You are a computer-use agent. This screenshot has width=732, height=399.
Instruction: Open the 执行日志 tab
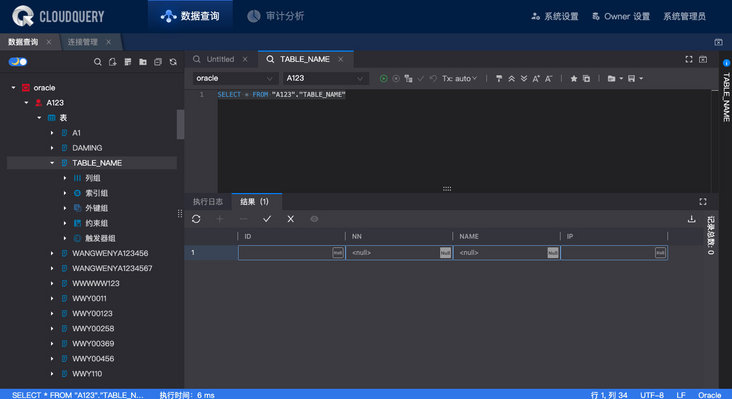208,202
